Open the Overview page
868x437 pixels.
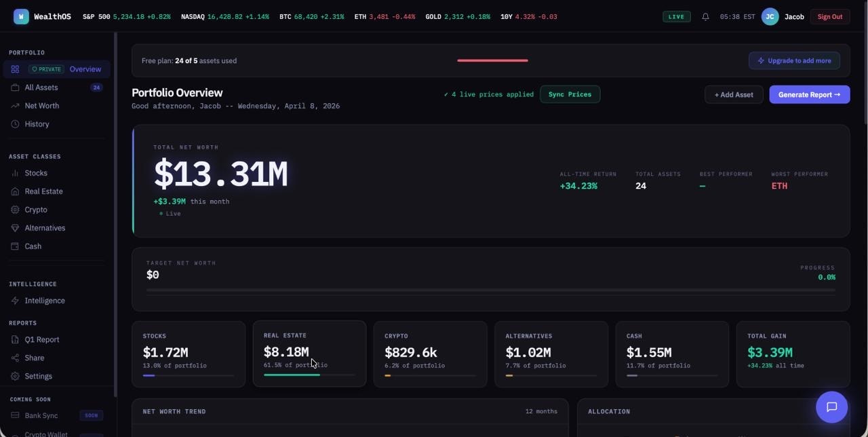57,69
